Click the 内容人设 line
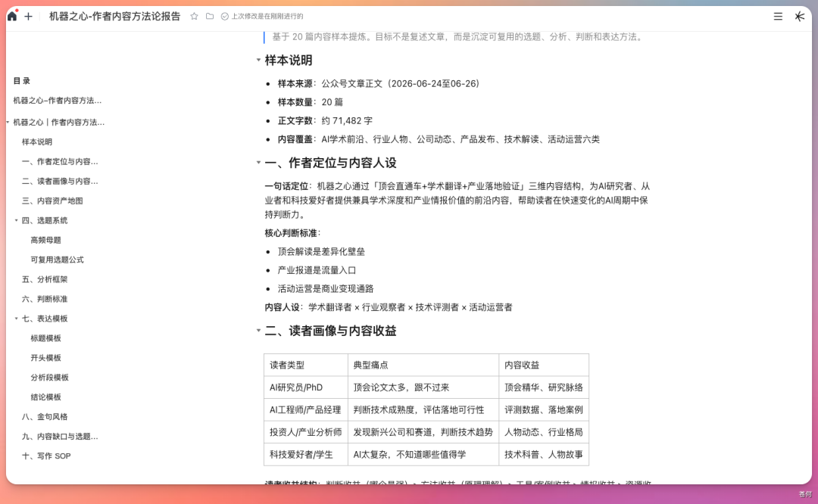Image resolution: width=818 pixels, height=504 pixels. tap(389, 307)
